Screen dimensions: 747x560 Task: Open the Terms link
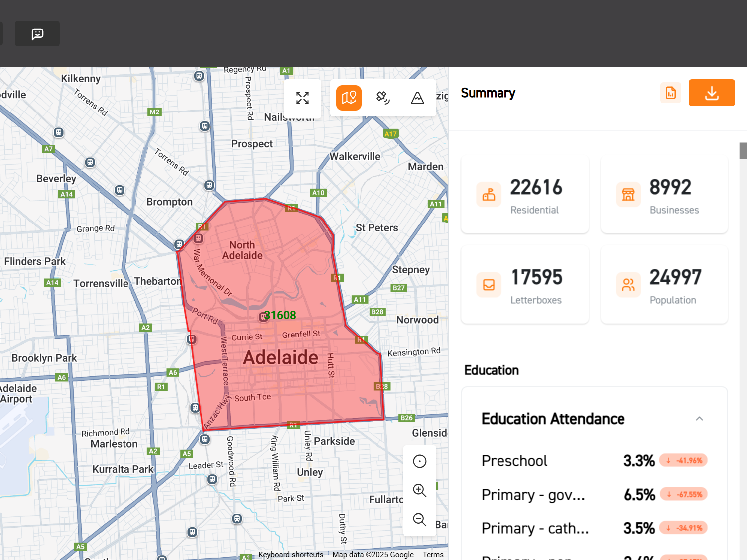[432, 554]
